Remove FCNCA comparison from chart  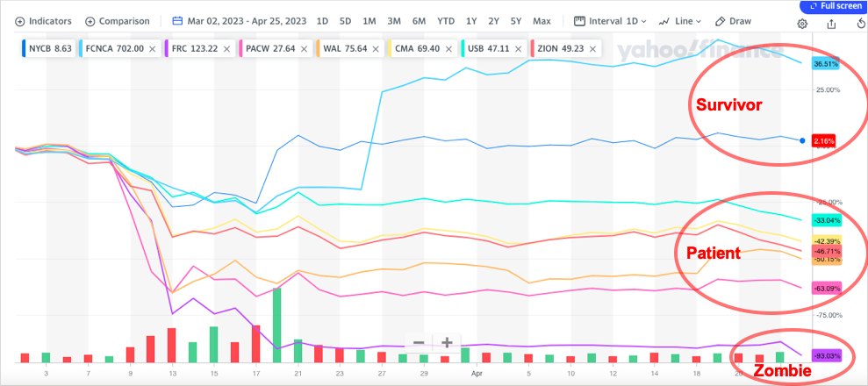(154, 48)
